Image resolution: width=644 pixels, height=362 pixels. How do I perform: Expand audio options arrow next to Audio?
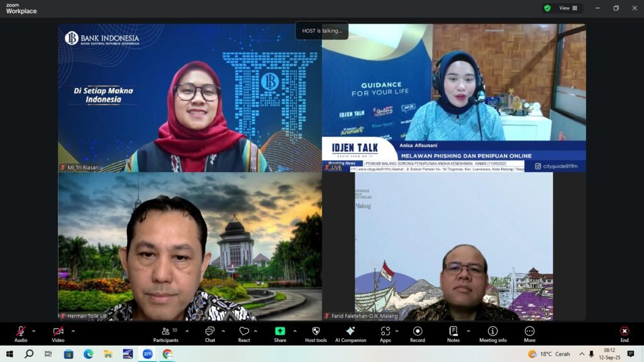coord(34,331)
